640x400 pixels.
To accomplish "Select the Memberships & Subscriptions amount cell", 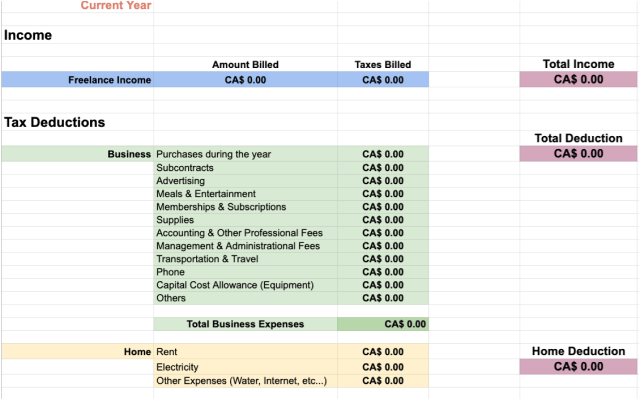I will tap(383, 207).
